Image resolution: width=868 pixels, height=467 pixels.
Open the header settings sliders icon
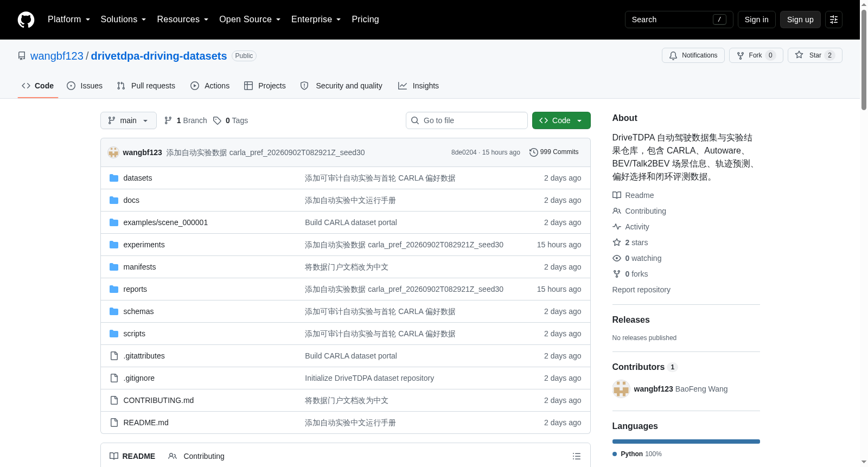pos(833,20)
